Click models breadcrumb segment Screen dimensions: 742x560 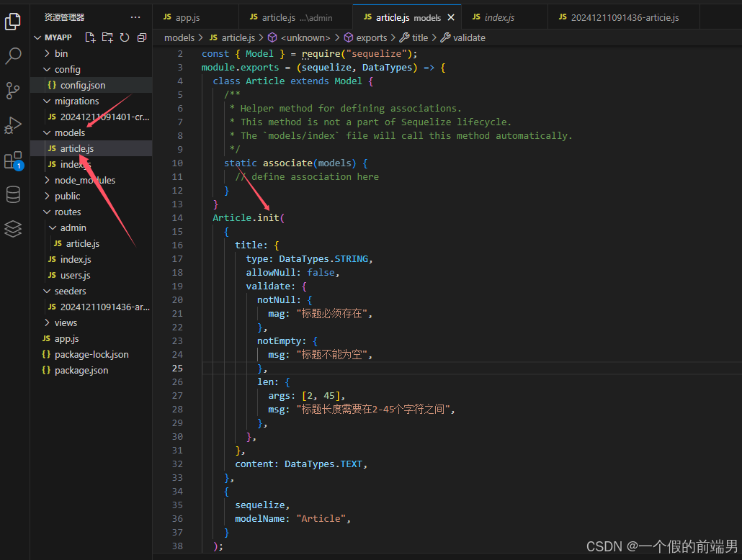click(179, 37)
